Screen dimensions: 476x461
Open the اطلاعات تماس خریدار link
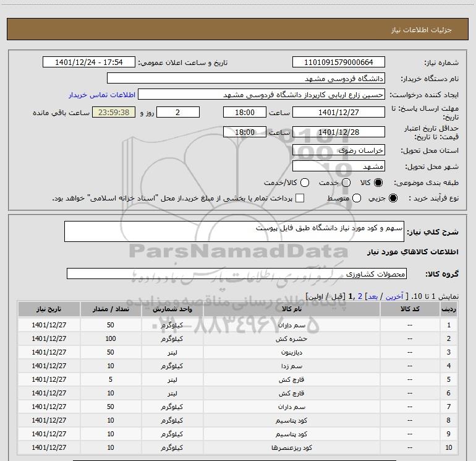pyautogui.click(x=102, y=95)
